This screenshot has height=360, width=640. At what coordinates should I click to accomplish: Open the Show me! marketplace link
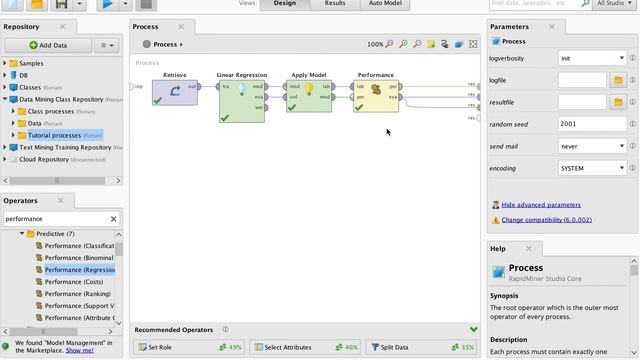(80, 350)
